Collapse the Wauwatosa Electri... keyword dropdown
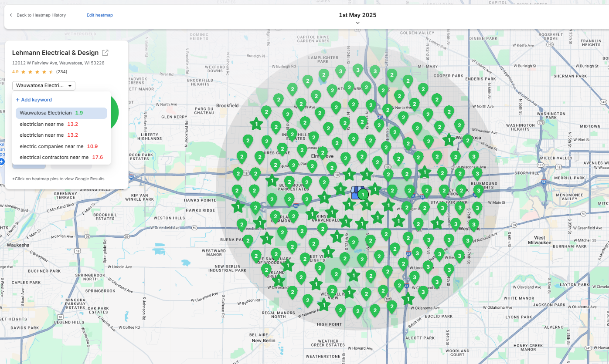This screenshot has height=364, width=609. point(44,86)
